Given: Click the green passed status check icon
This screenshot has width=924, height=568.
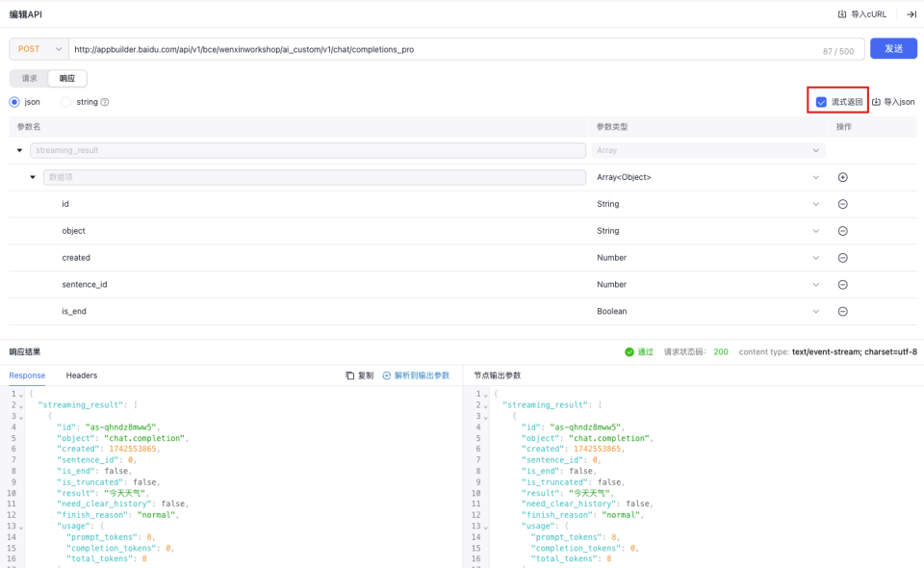Looking at the screenshot, I should point(629,351).
